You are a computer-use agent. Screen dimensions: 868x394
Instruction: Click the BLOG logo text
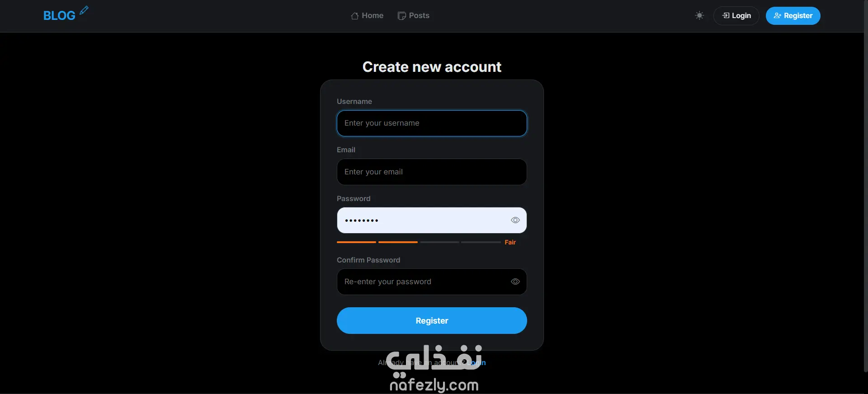[59, 16]
